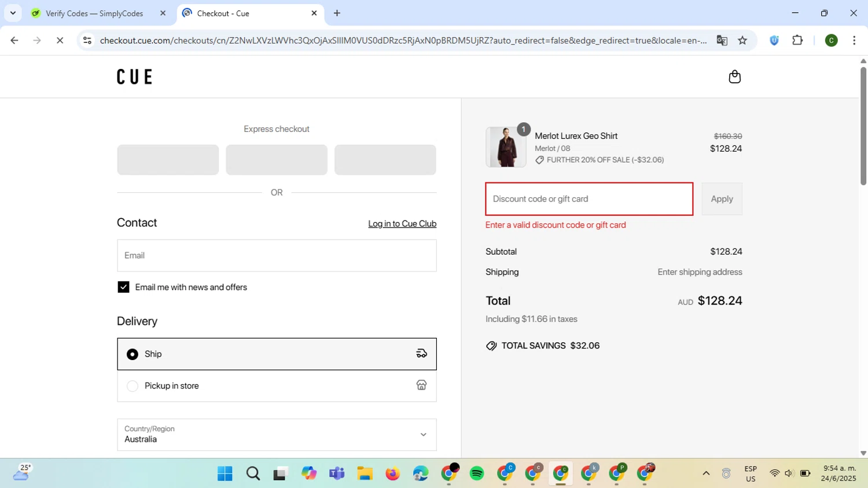Open Microsoft Edge from the taskbar
Viewport: 868px width, 488px height.
pyautogui.click(x=421, y=474)
